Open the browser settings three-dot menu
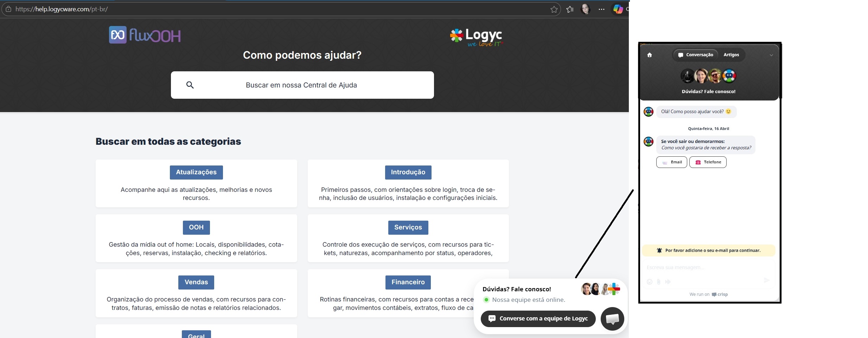868x338 pixels. click(x=601, y=9)
